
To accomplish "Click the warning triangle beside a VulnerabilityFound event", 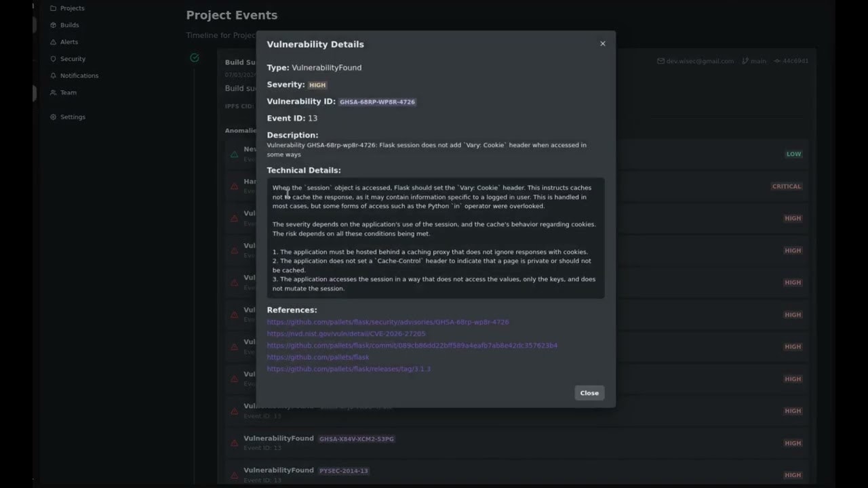I will (234, 444).
